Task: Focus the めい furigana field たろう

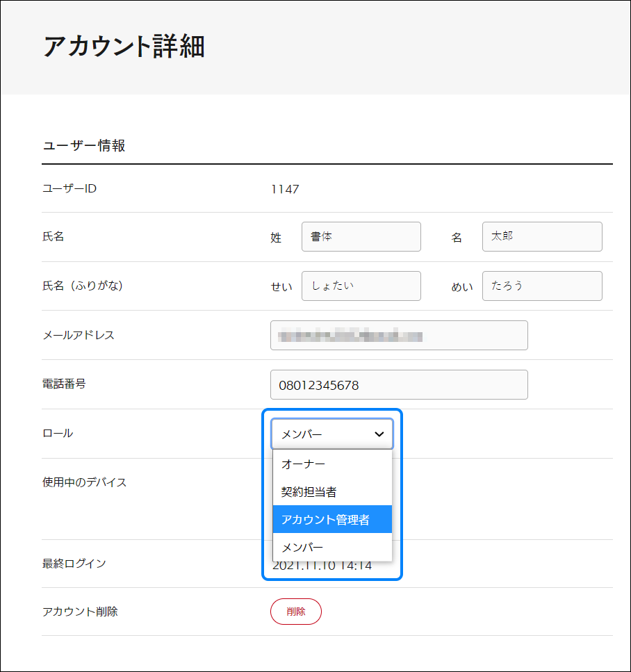Action: pos(541,286)
